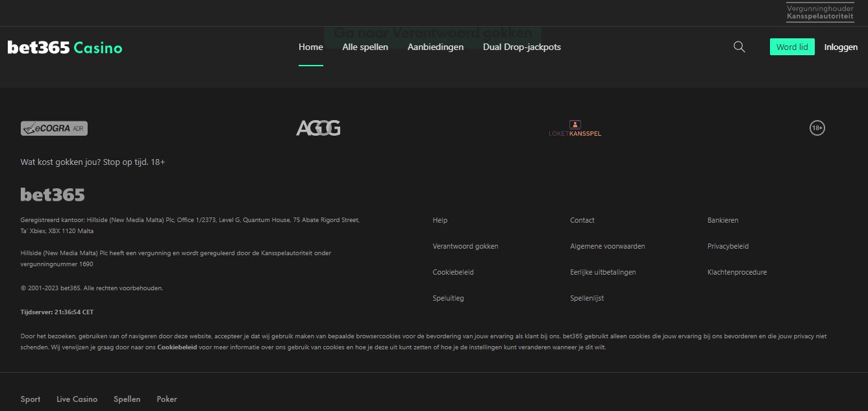This screenshot has height=411, width=868.
Task: Click the AGOG logo
Action: click(318, 128)
